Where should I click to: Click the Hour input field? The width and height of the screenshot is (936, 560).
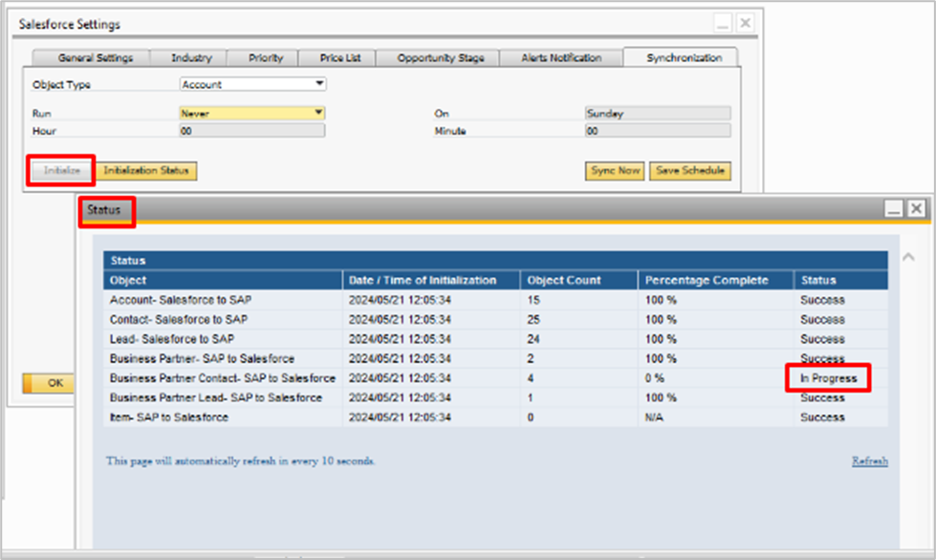tap(251, 131)
